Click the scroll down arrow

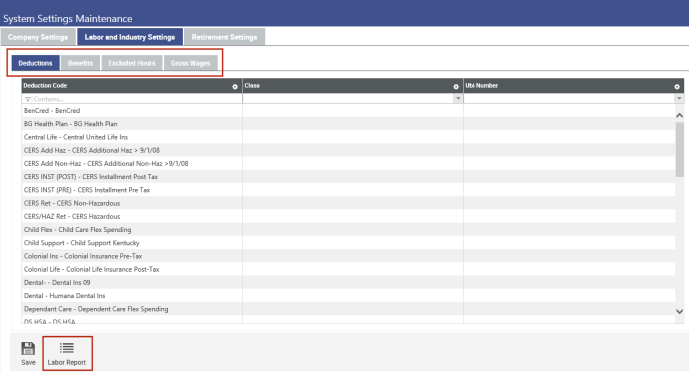click(679, 311)
